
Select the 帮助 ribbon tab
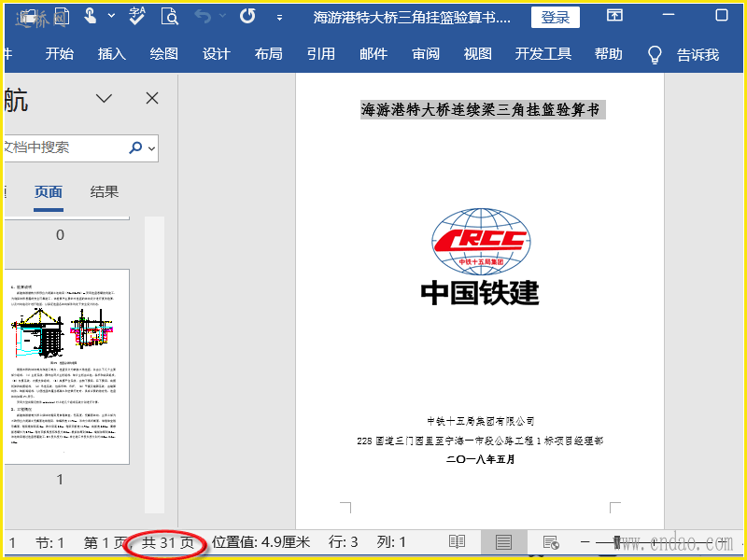609,54
